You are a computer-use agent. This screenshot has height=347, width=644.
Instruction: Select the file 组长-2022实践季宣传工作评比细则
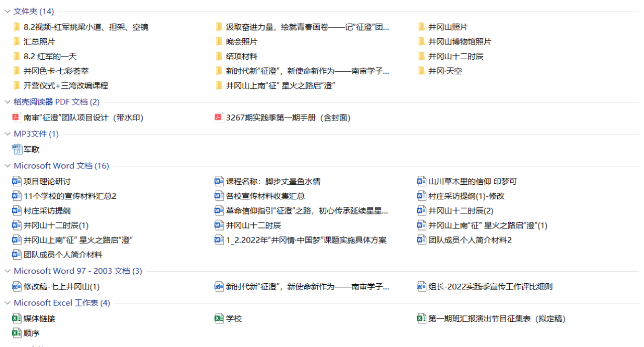coord(490,287)
